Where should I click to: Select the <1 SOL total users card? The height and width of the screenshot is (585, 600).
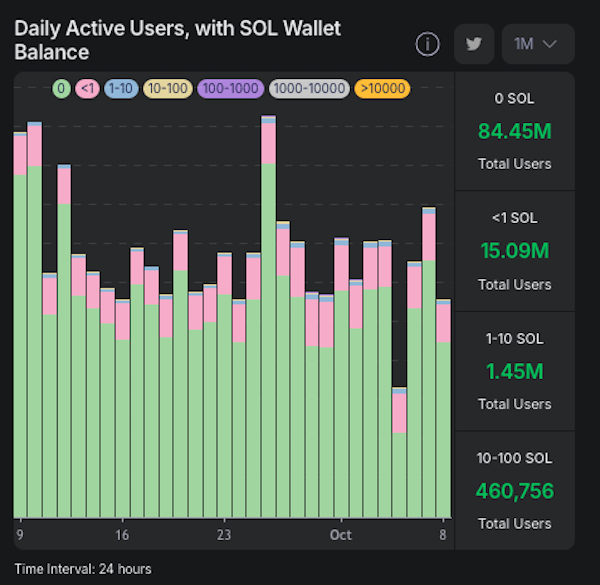(515, 251)
